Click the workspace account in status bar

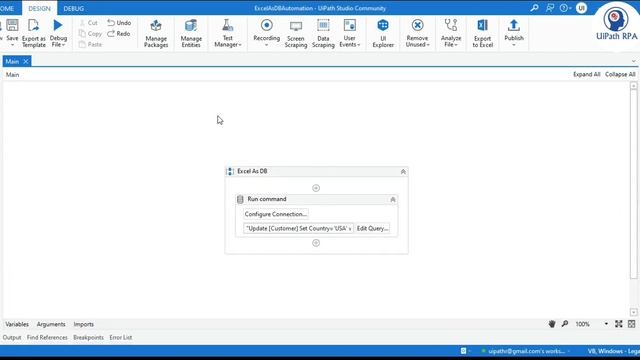tap(526, 351)
